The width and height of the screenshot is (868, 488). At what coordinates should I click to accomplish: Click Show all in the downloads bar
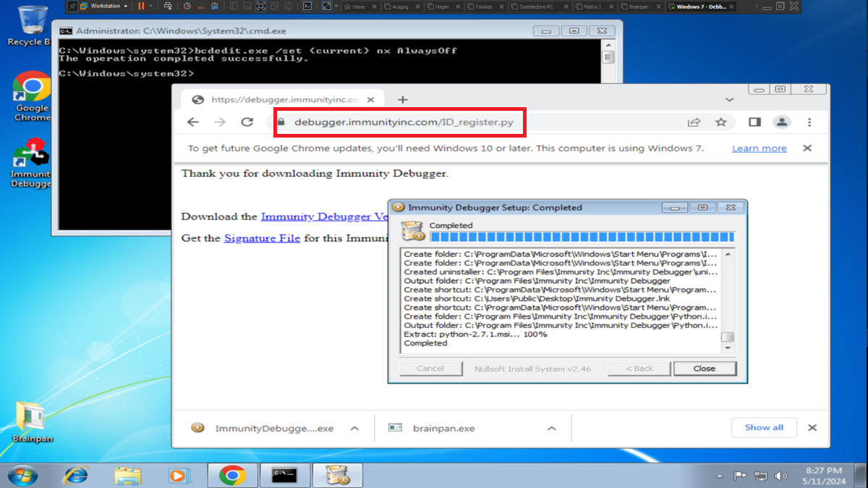(x=764, y=427)
